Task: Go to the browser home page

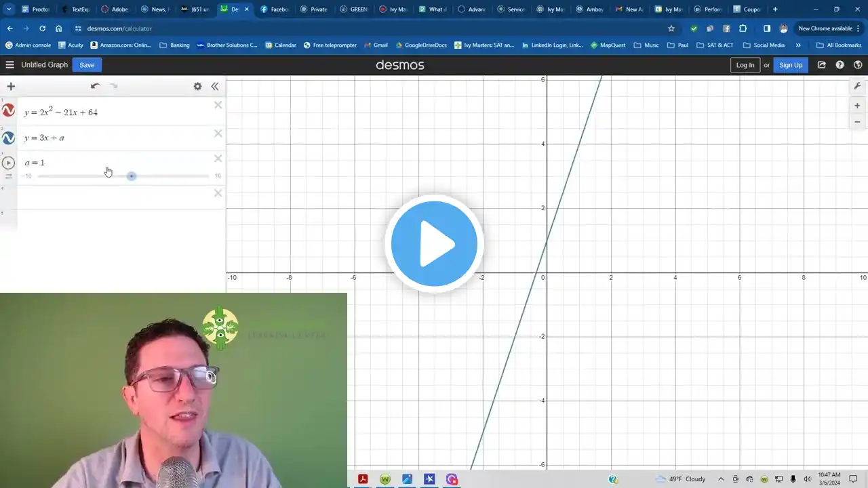Action: tap(59, 28)
